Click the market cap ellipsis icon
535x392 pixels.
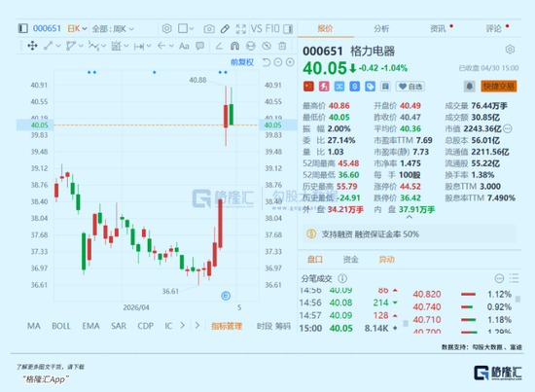click(x=508, y=129)
